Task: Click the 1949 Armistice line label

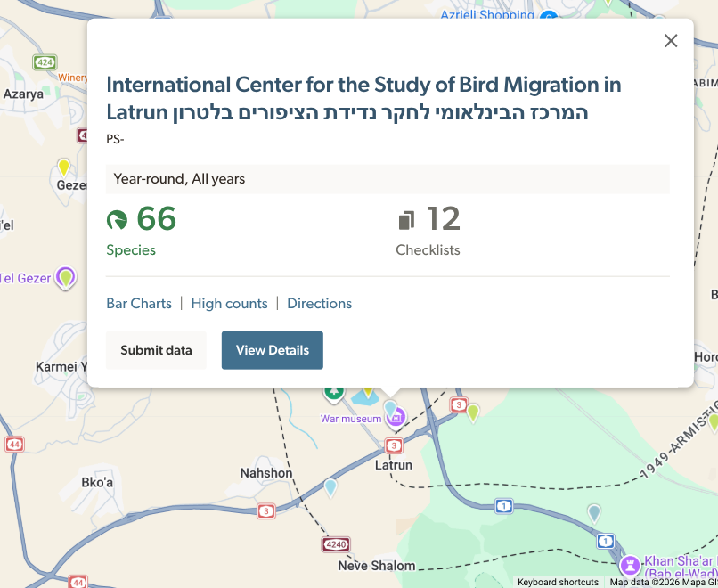Action: (x=679, y=440)
